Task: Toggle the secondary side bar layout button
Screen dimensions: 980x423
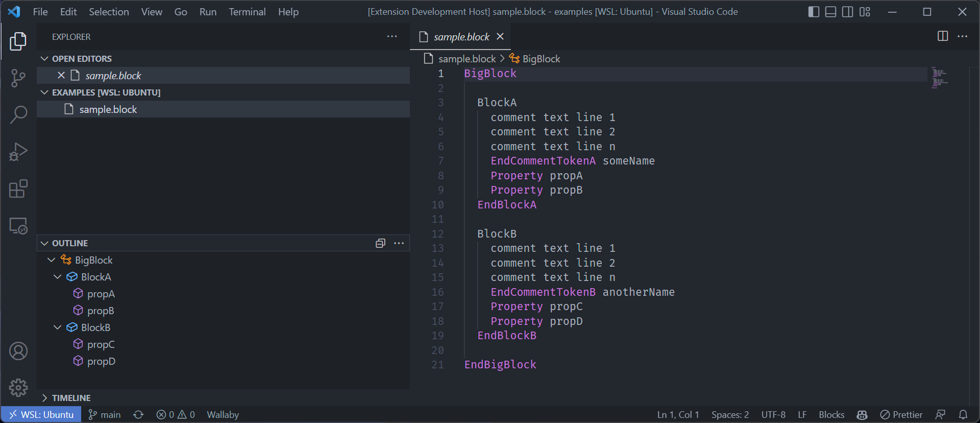Action: [848, 12]
